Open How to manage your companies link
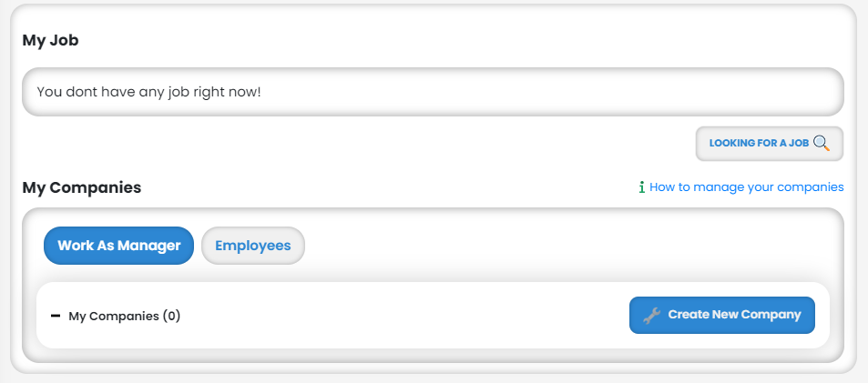Screen dimensions: 868x383 [x=746, y=187]
